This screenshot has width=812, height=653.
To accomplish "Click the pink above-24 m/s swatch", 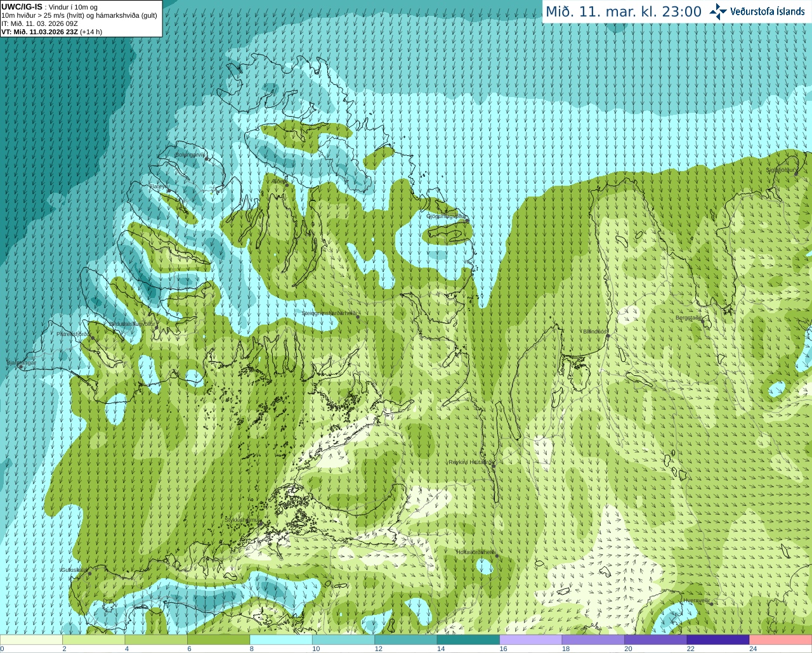I will click(781, 640).
